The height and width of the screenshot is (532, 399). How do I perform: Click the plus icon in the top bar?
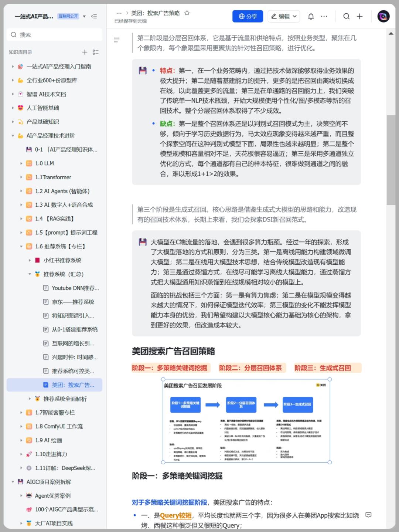pyautogui.click(x=359, y=16)
